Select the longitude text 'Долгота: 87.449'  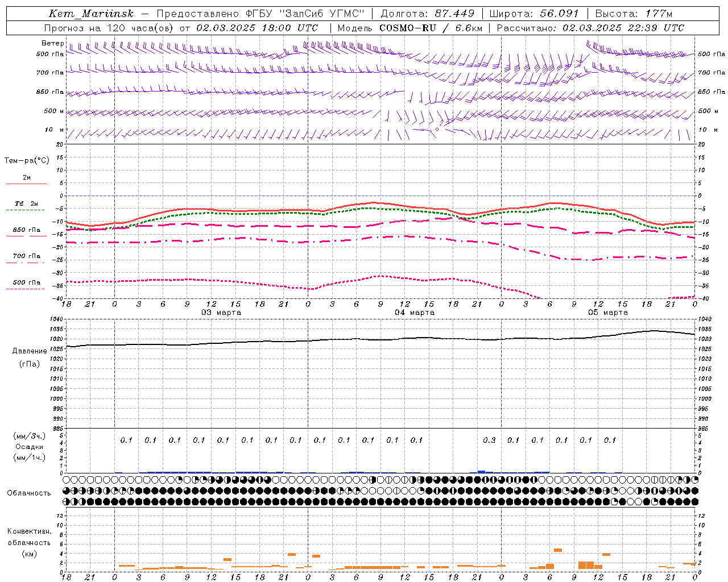[x=427, y=14]
